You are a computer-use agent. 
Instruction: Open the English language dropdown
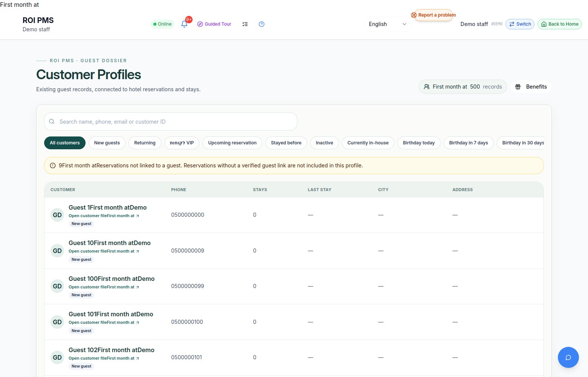[387, 24]
